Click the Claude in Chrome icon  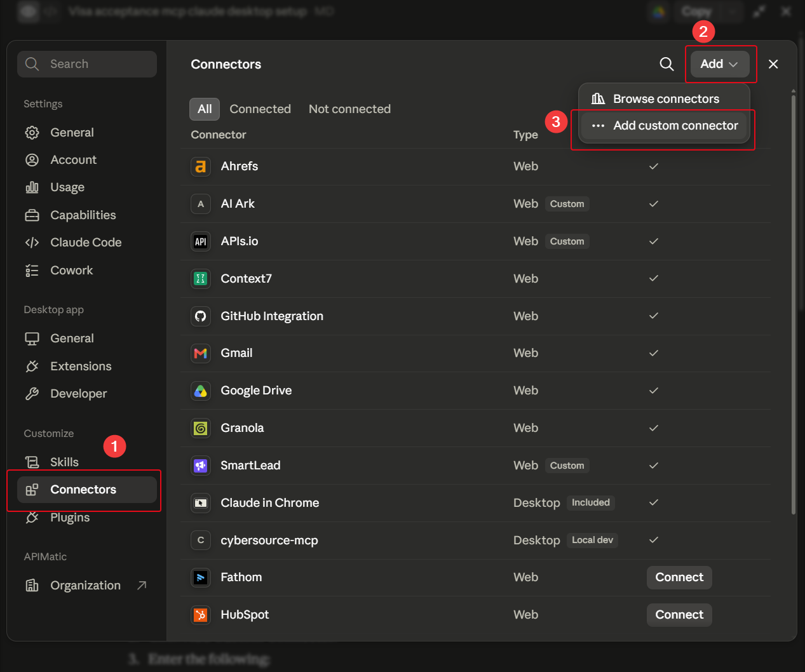[201, 503]
